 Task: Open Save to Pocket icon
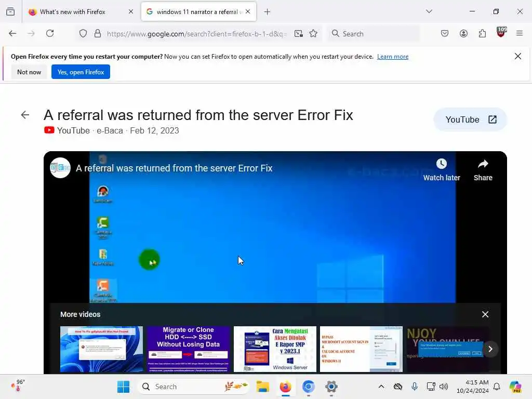pyautogui.click(x=445, y=33)
